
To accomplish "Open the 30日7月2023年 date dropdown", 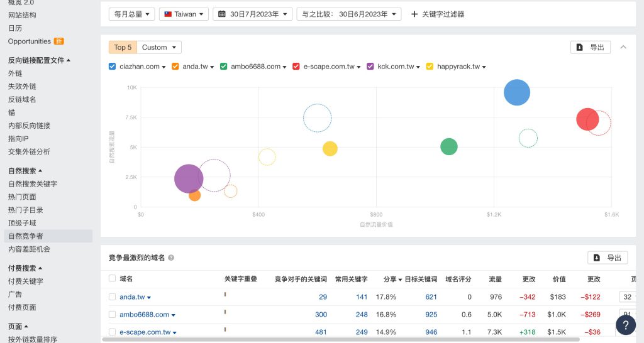I will click(253, 14).
